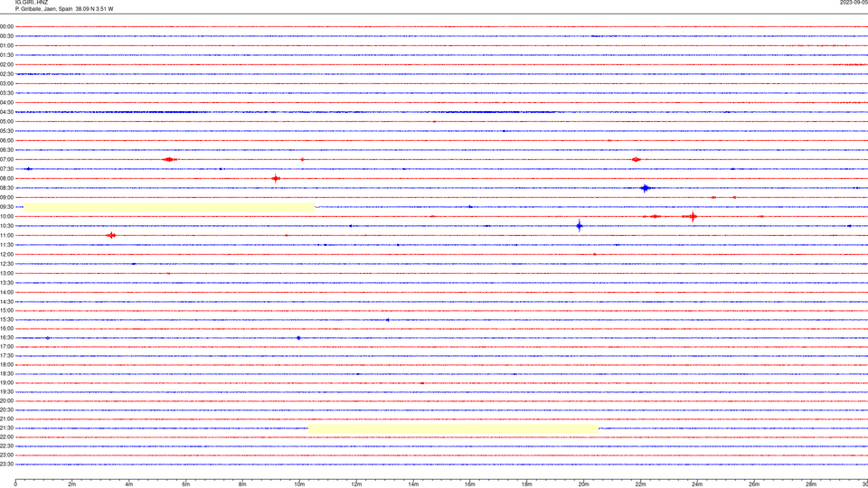Click the red seismic spike on the 08:00 trace
Viewport: 868px width, 488px height.
click(276, 178)
